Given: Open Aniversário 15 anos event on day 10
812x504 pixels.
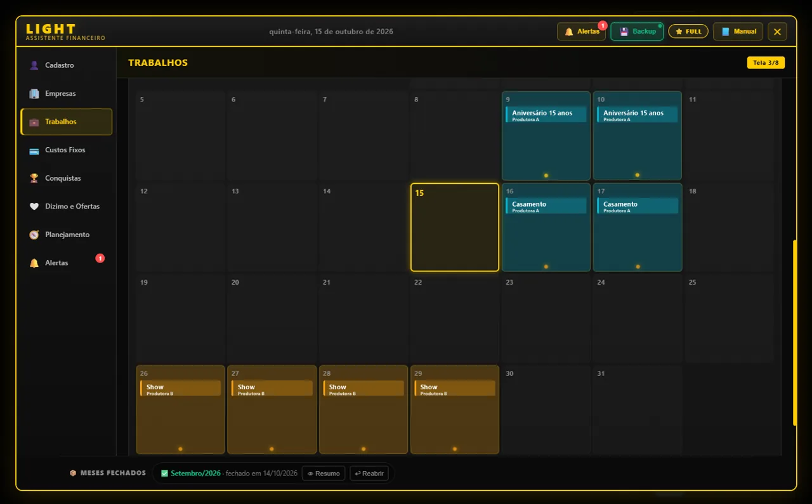Looking at the screenshot, I should 638,115.
